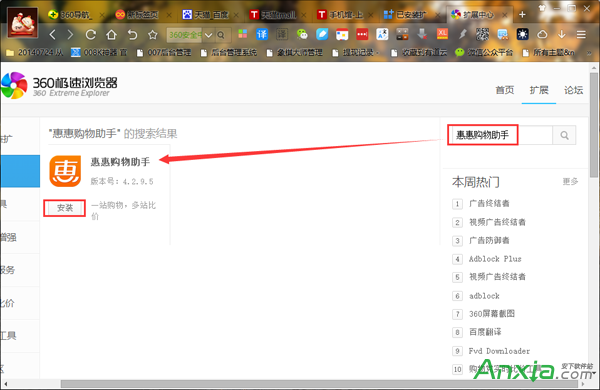The image size is (600, 390).
Task: Switch to the 新标签页 tab
Action: pyautogui.click(x=142, y=15)
